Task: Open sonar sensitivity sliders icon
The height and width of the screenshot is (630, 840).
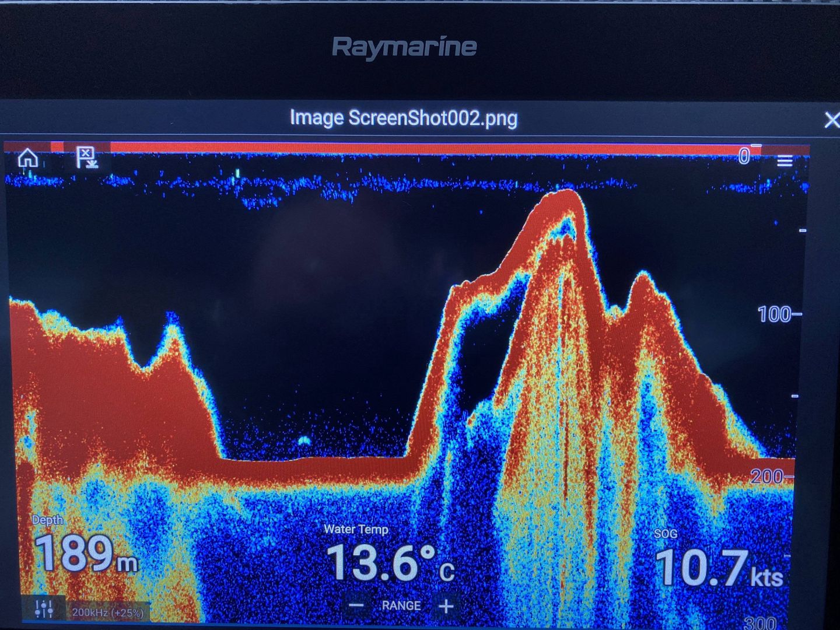Action: (44, 609)
